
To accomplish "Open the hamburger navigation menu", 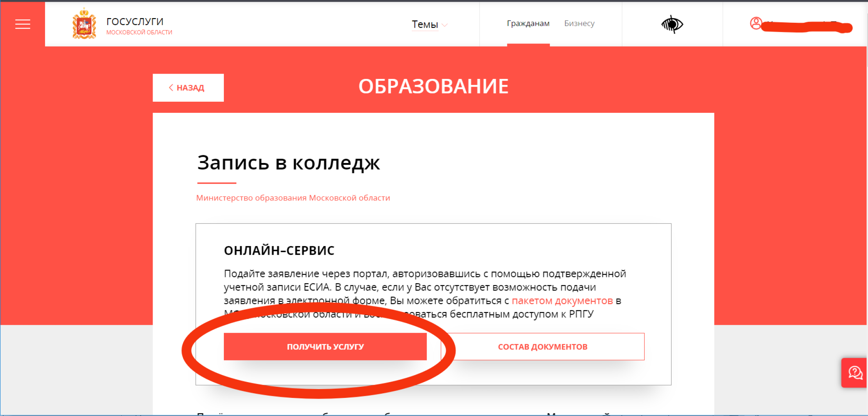I will (x=22, y=24).
